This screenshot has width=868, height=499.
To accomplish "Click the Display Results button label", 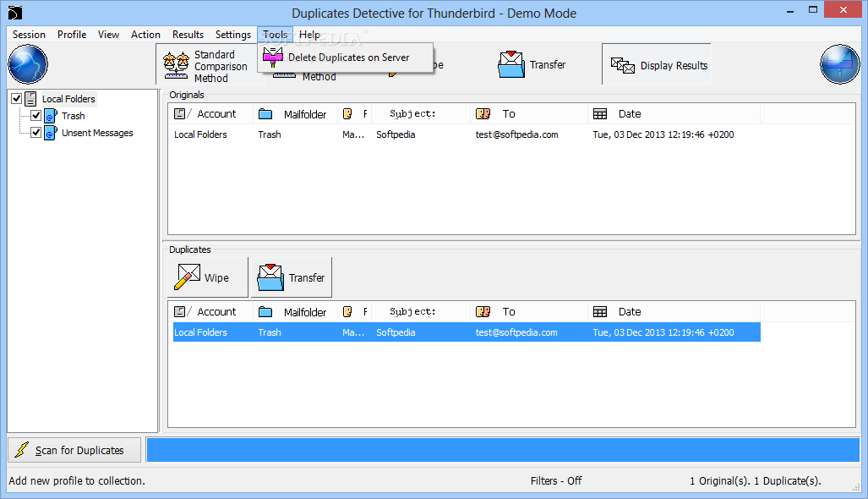I will 674,65.
